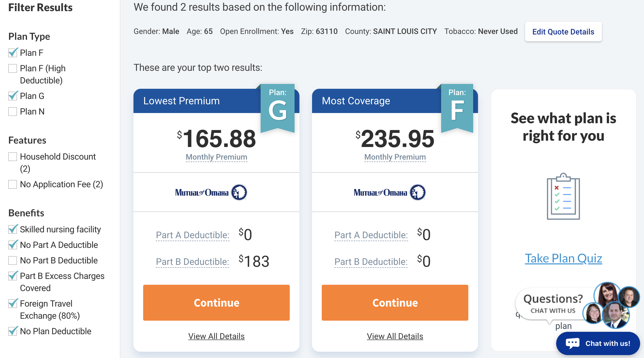Uncheck the Skilled nursing facility benefit

coord(13,229)
